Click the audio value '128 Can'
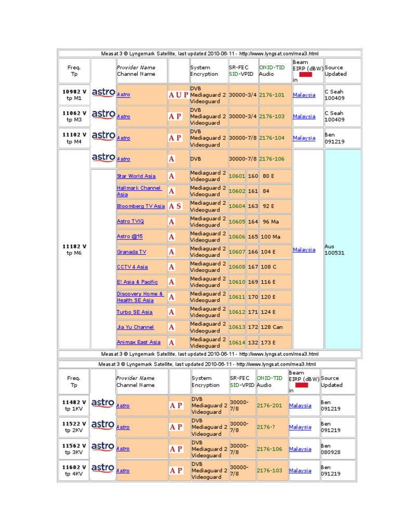 point(272,327)
